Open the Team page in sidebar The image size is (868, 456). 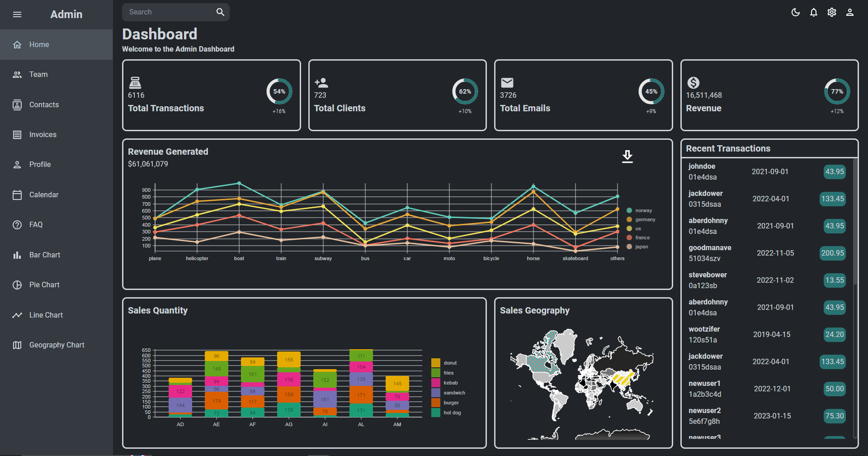38,75
